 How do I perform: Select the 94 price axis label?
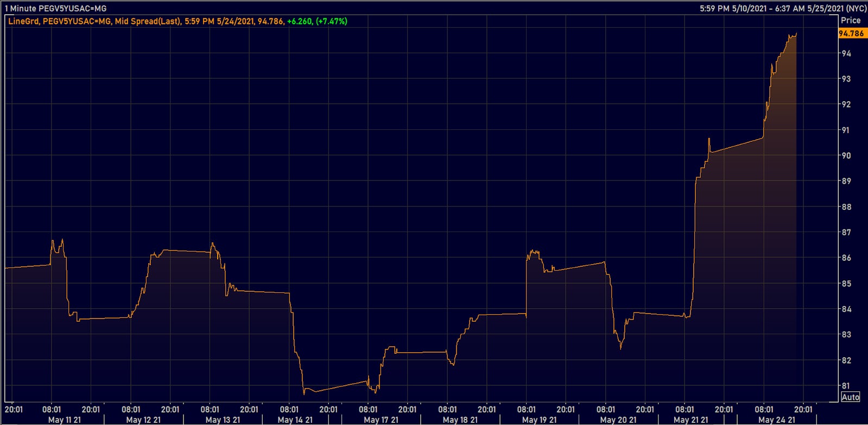click(846, 53)
